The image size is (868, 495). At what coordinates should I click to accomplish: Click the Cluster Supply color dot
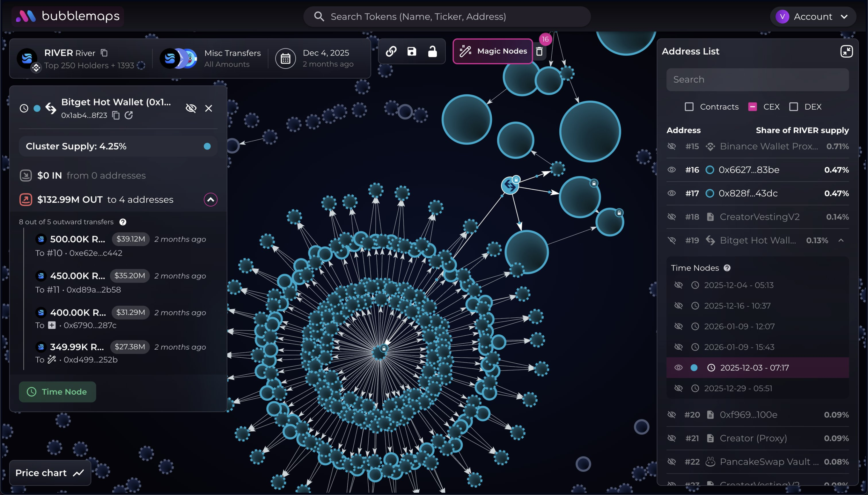[207, 146]
